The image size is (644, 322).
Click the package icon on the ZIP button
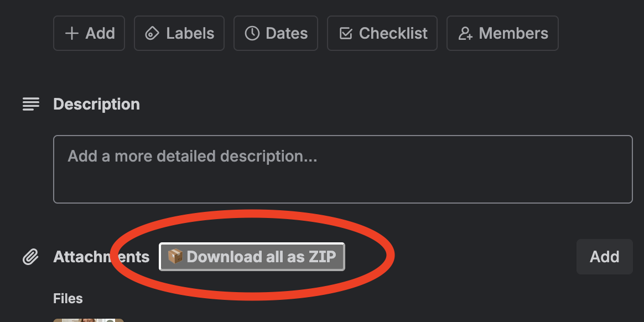[x=175, y=256]
